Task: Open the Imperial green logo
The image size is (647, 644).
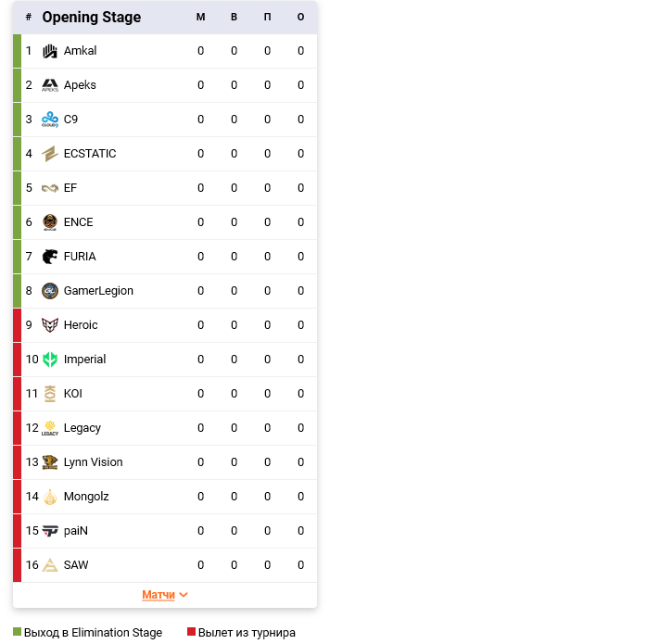Action: point(50,360)
